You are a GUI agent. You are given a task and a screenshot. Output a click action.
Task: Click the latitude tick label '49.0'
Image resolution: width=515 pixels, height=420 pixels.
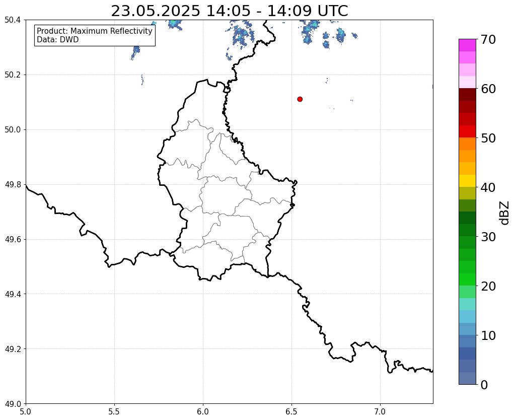tap(13, 404)
